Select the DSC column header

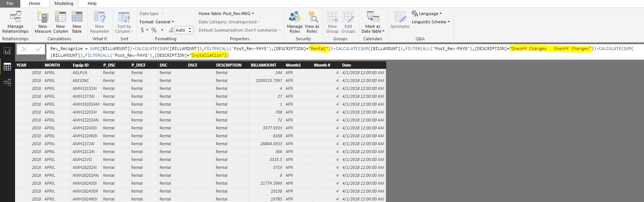(x=172, y=65)
